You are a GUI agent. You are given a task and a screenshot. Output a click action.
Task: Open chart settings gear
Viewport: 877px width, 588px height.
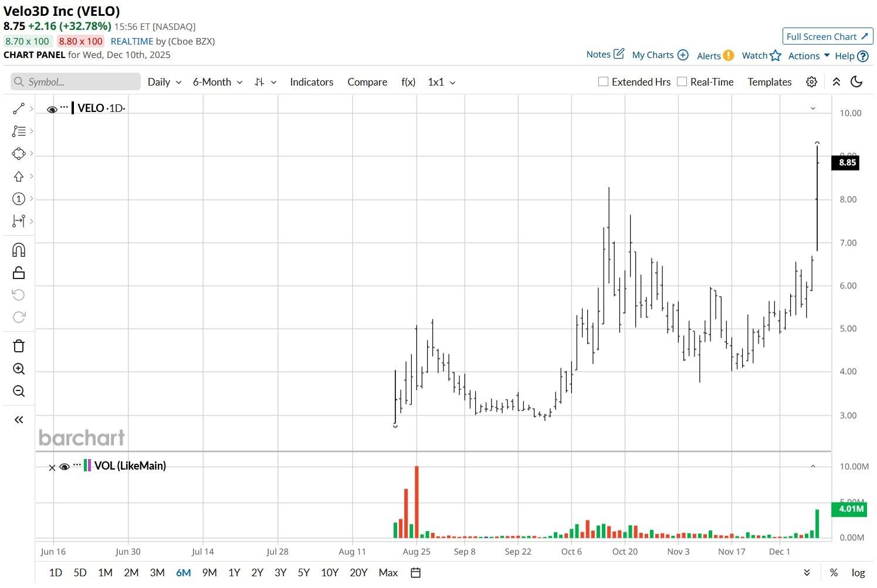[811, 81]
